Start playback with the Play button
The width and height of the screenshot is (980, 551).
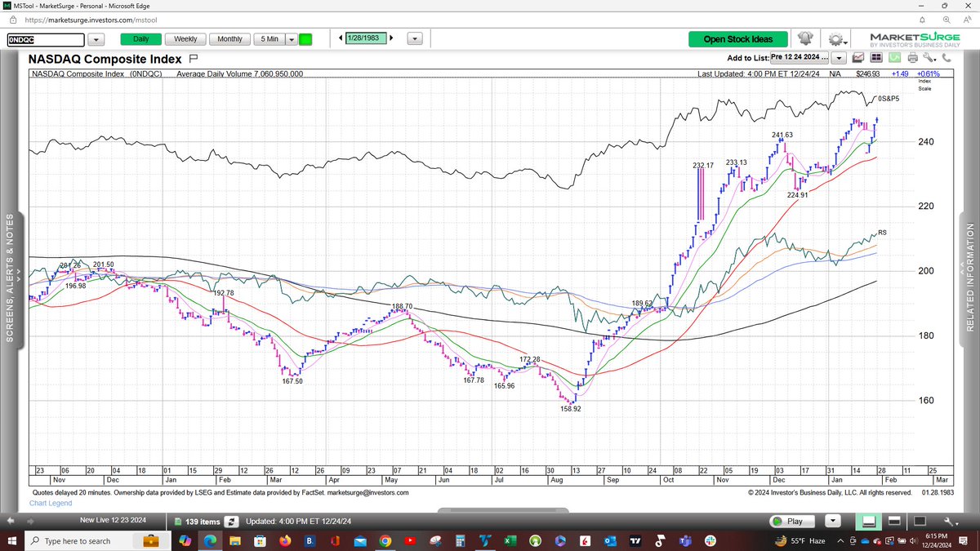(792, 521)
